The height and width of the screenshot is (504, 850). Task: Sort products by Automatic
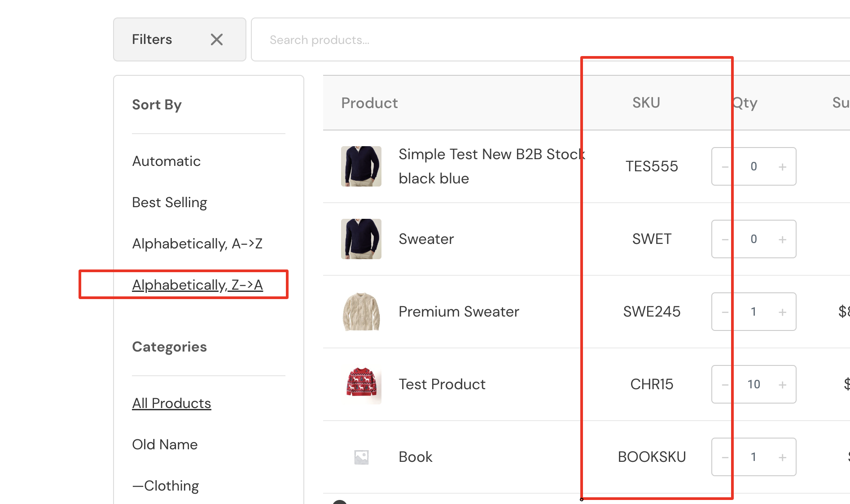pyautogui.click(x=166, y=161)
